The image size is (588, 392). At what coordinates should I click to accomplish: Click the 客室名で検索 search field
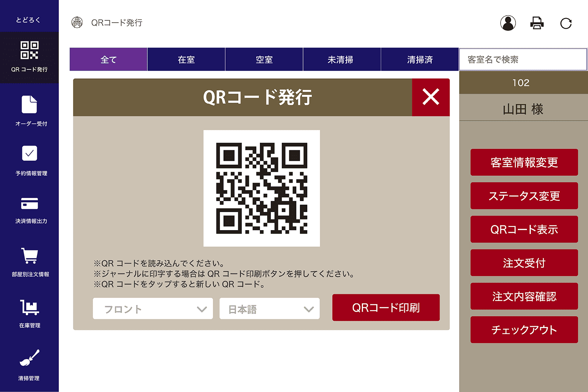(523, 59)
